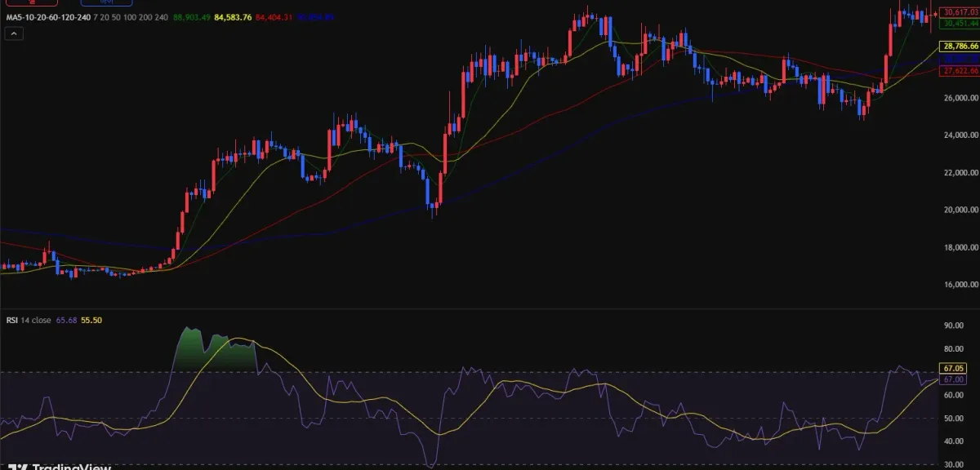Click the green 88,903.49 moving average value

[192, 16]
